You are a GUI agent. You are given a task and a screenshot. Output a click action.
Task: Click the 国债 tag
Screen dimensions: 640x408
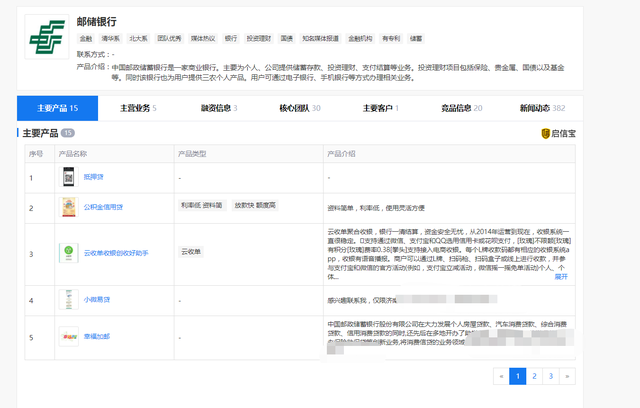click(287, 38)
